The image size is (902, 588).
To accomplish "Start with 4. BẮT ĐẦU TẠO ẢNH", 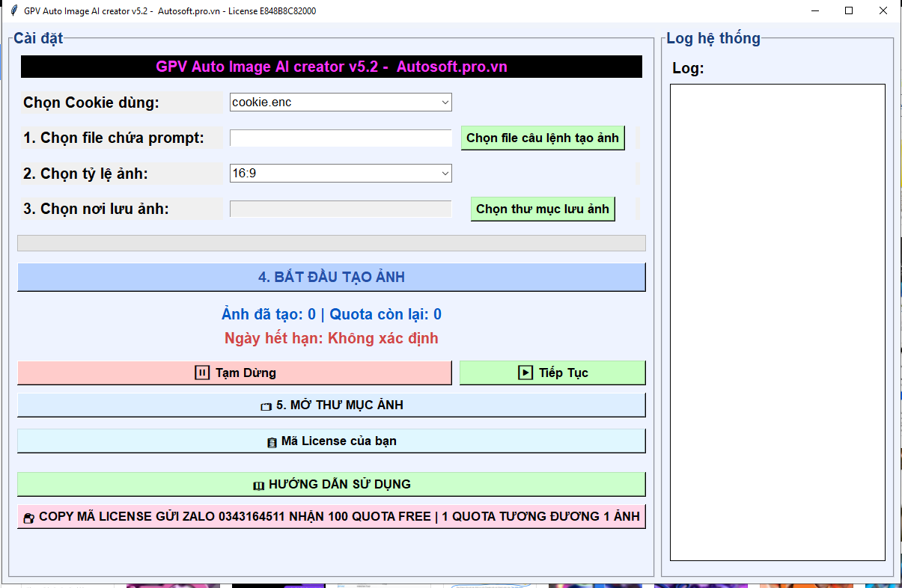I will click(332, 277).
